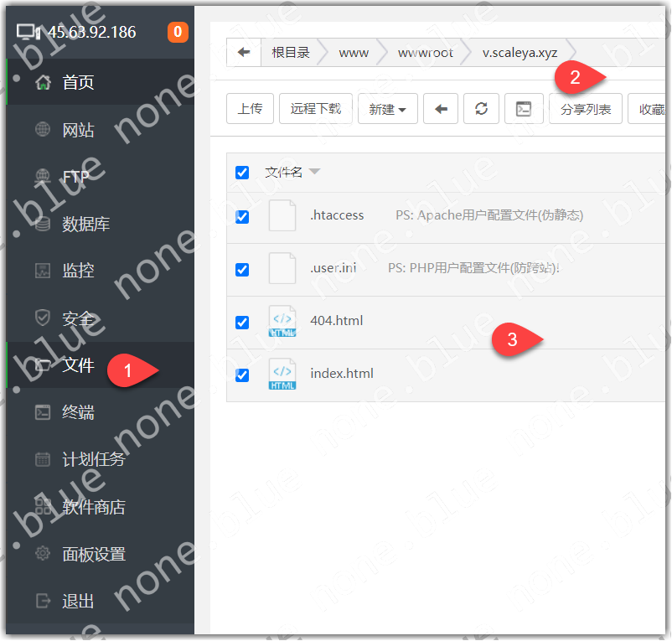The height and width of the screenshot is (641, 672).
Task: Open the 软件商店 sidebar item
Action: (93, 507)
